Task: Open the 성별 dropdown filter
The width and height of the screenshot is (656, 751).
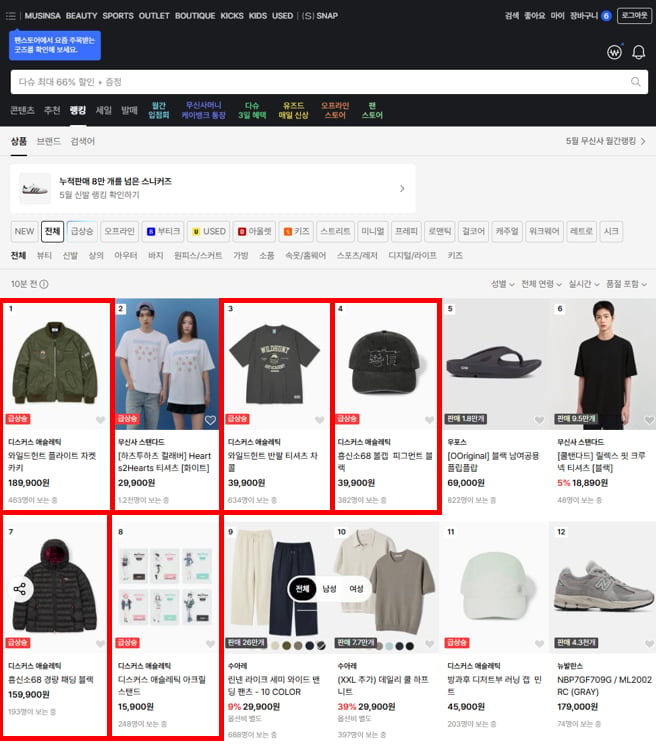Action: tap(502, 284)
